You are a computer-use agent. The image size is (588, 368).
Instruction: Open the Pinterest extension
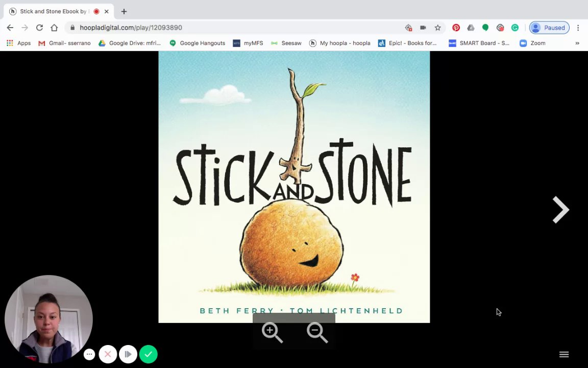pyautogui.click(x=456, y=28)
